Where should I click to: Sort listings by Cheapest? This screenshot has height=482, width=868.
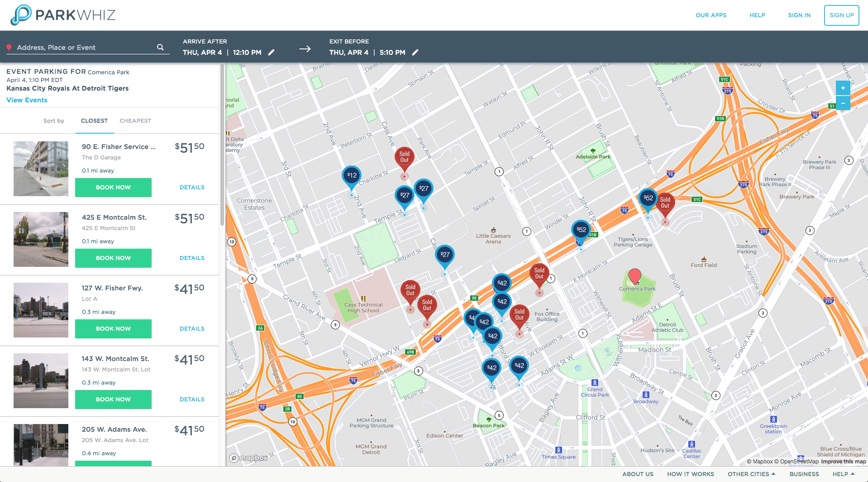(x=135, y=121)
